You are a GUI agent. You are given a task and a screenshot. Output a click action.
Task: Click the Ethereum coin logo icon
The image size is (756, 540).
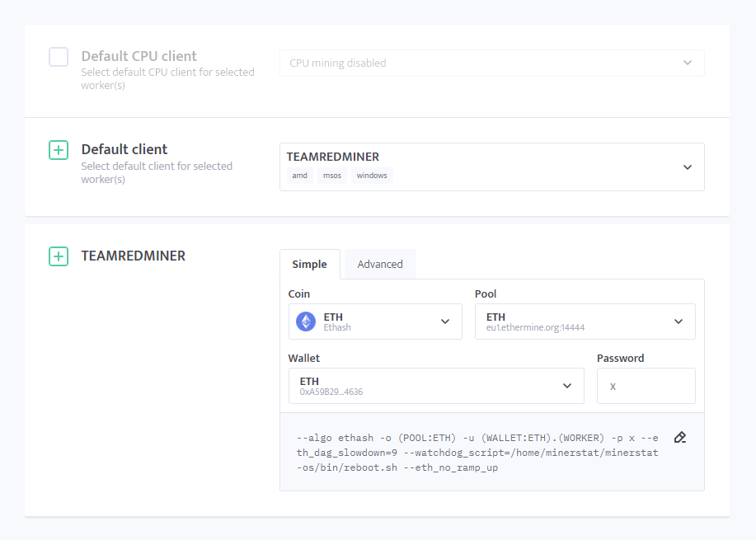click(x=306, y=322)
